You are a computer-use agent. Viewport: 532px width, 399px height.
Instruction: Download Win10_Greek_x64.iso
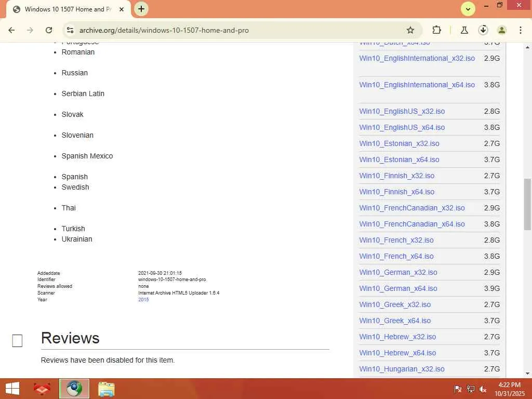395,321
